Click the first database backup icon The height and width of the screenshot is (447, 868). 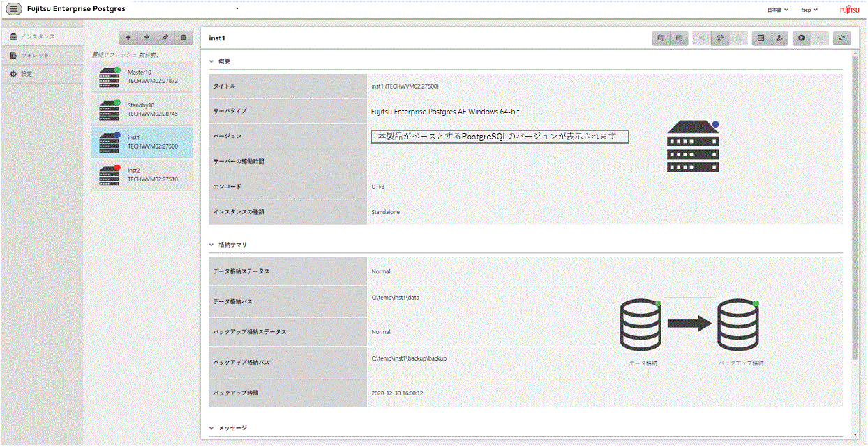660,38
